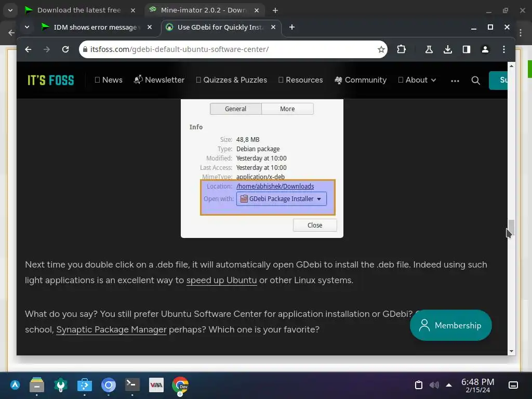This screenshot has width=532, height=399.
Task: Open the profile avatar icon
Action: [x=485, y=49]
